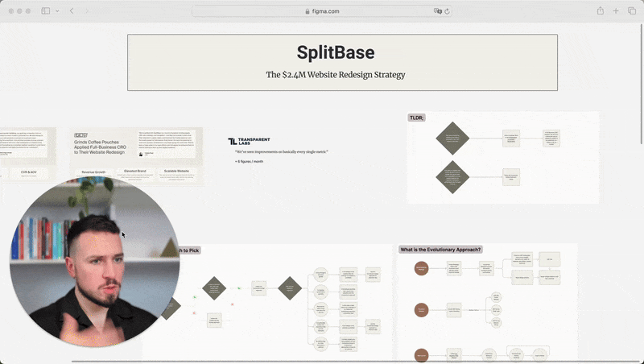
Task: Open the Share icon in Safari toolbar
Action: (601, 11)
